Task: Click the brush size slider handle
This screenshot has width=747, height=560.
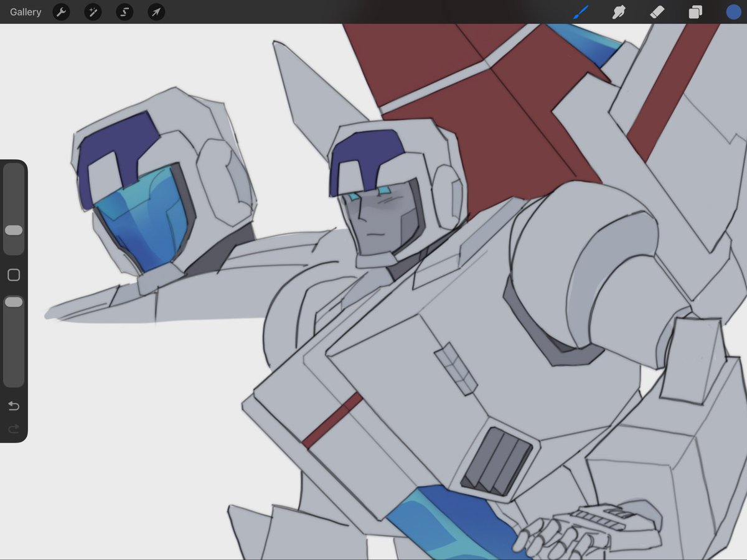Action: click(14, 230)
